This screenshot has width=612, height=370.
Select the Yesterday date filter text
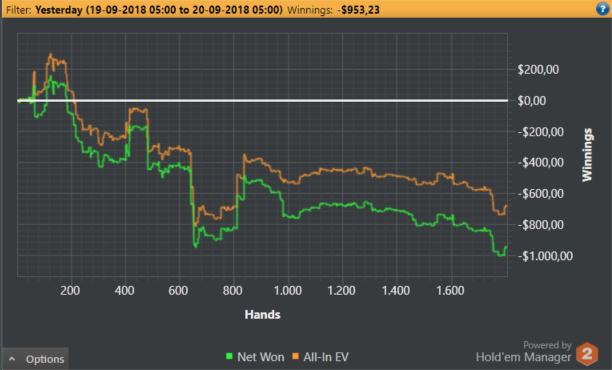click(x=159, y=10)
